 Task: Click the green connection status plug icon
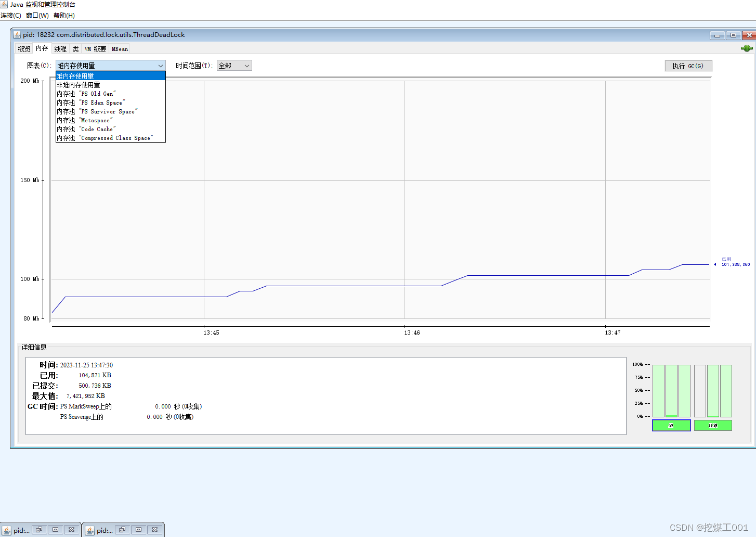pos(747,48)
